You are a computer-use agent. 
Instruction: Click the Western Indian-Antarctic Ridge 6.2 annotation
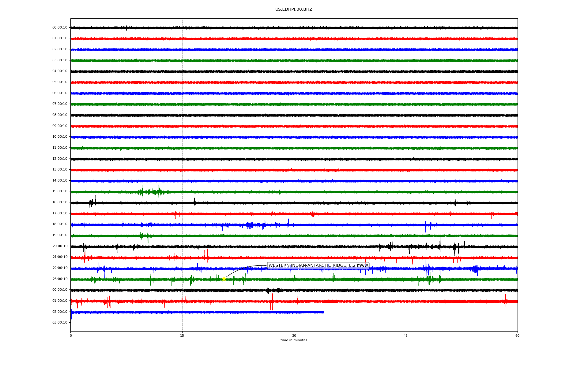(318, 266)
